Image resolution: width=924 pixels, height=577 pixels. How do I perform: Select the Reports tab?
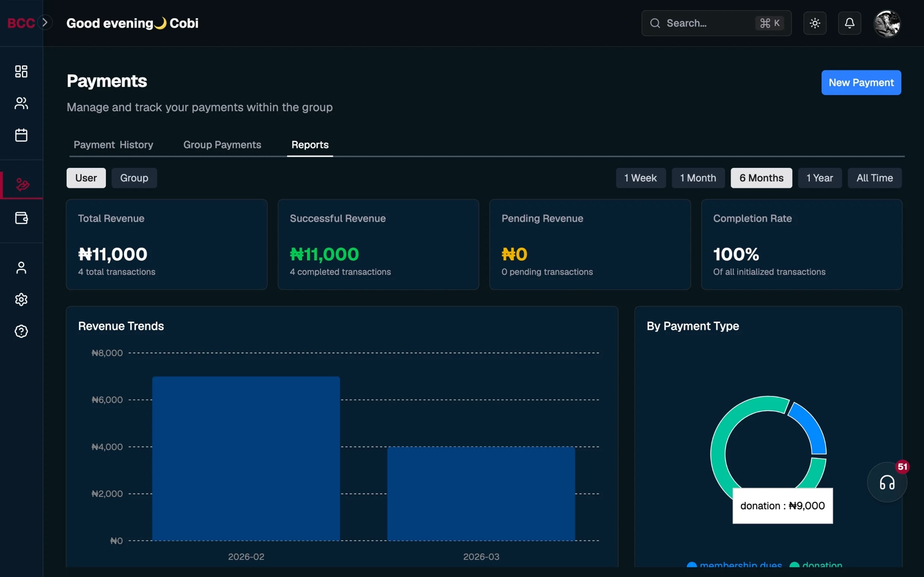pyautogui.click(x=310, y=145)
